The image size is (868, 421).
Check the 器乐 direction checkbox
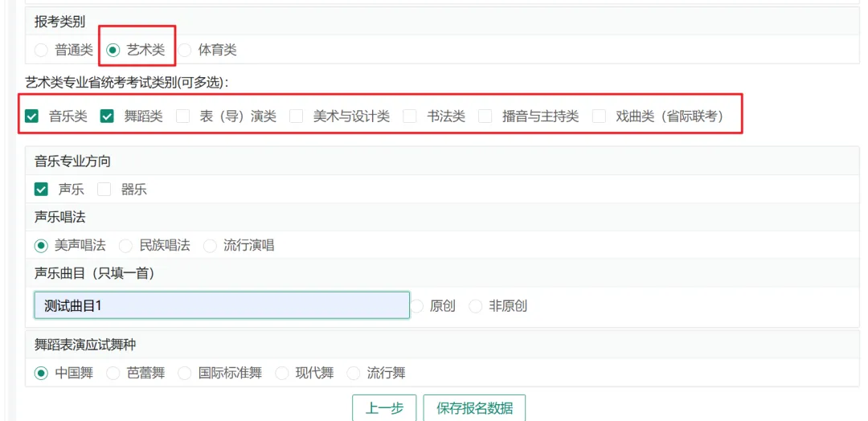[x=104, y=190]
